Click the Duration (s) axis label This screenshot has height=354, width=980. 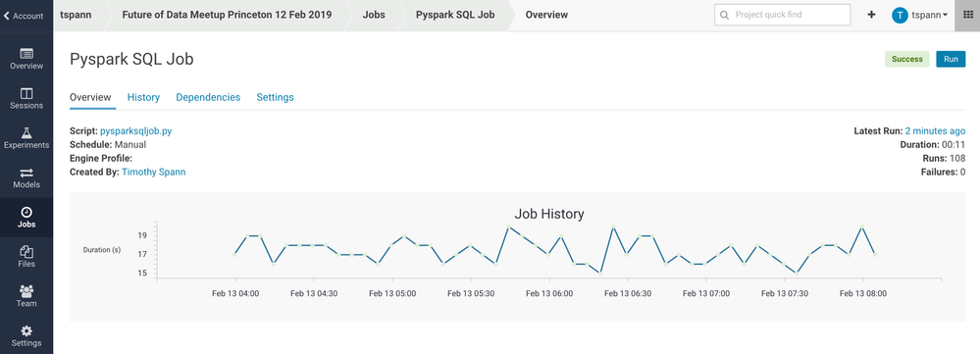[x=102, y=250]
